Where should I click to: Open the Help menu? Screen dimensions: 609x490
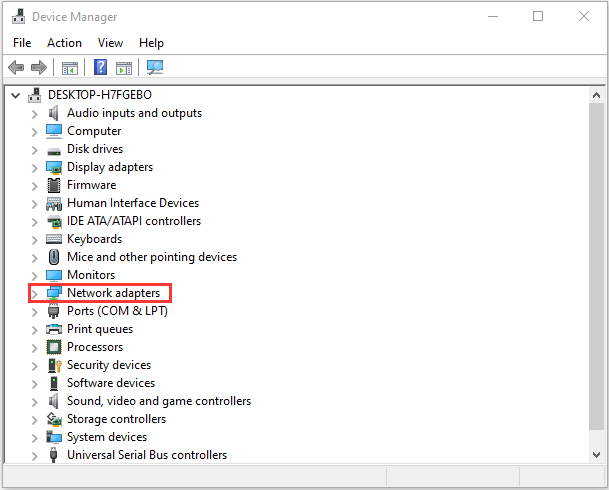pos(151,43)
